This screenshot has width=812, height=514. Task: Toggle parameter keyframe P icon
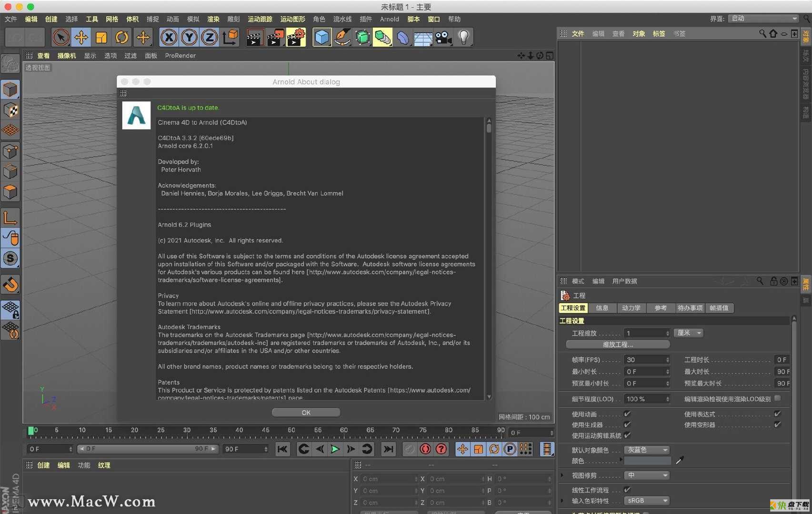[x=510, y=449]
